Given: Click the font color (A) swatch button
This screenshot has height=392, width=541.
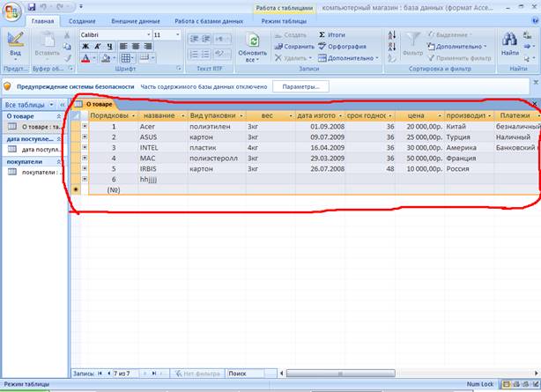Looking at the screenshot, I should 85,58.
